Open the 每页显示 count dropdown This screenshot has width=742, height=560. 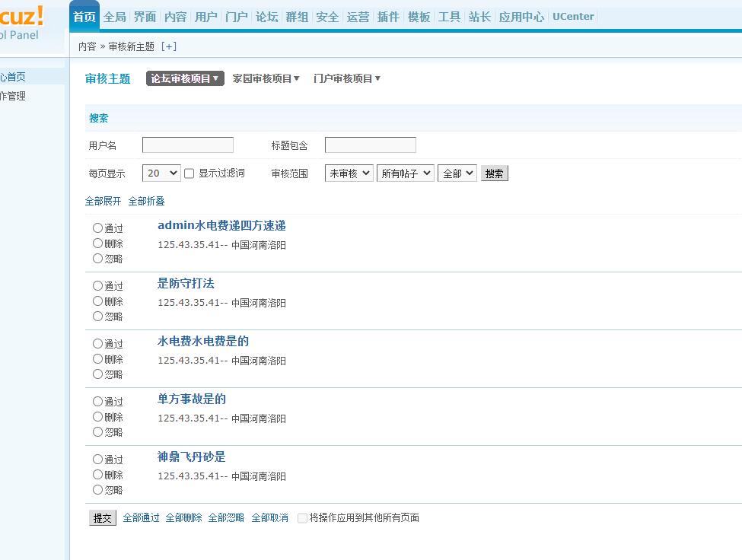tap(161, 173)
